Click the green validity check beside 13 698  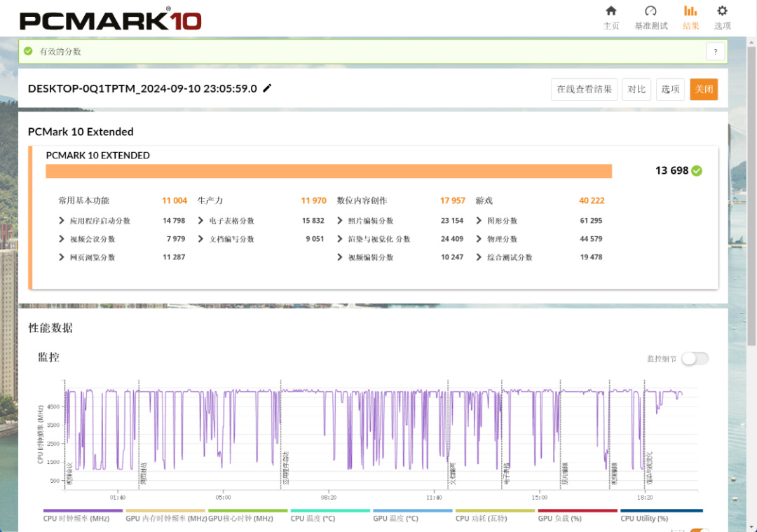(x=697, y=170)
